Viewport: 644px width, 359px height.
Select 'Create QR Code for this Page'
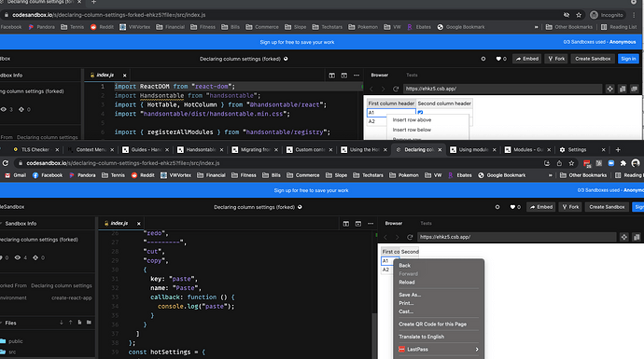[x=432, y=324]
